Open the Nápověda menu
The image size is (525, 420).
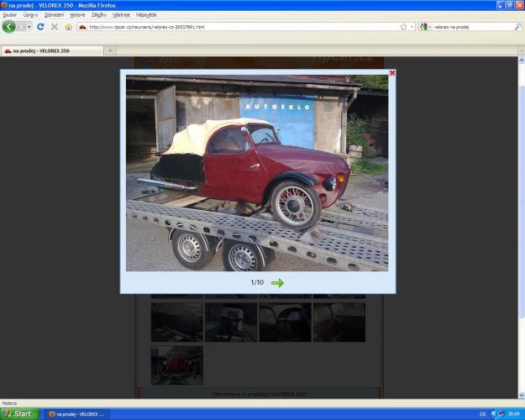click(x=146, y=15)
